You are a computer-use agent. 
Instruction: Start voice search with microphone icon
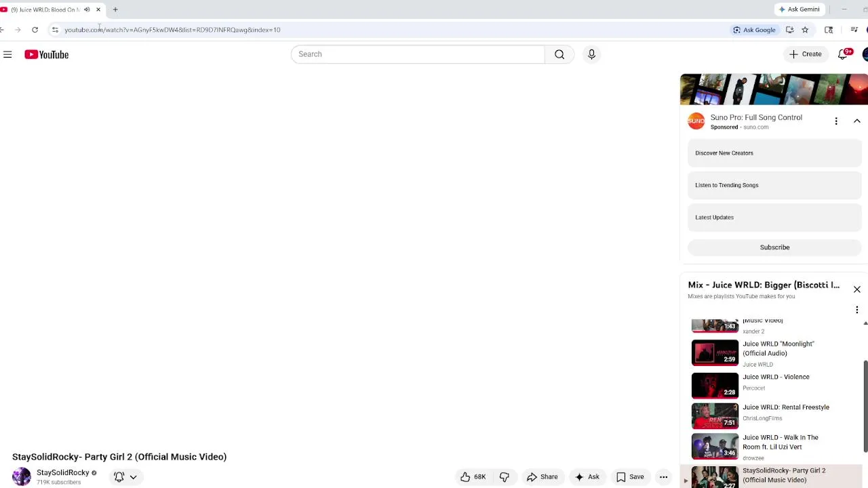tap(591, 54)
